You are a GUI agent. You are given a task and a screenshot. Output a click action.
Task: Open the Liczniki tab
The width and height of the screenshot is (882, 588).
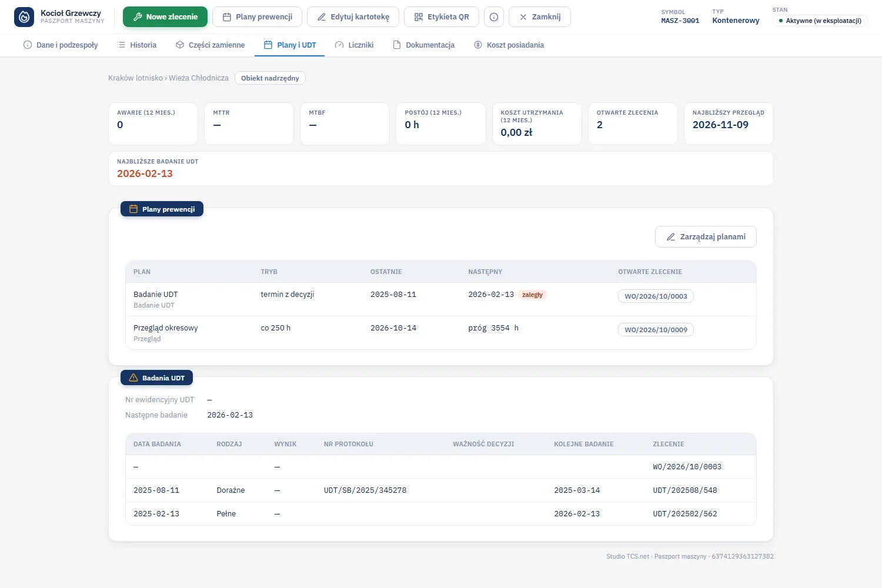(x=354, y=45)
